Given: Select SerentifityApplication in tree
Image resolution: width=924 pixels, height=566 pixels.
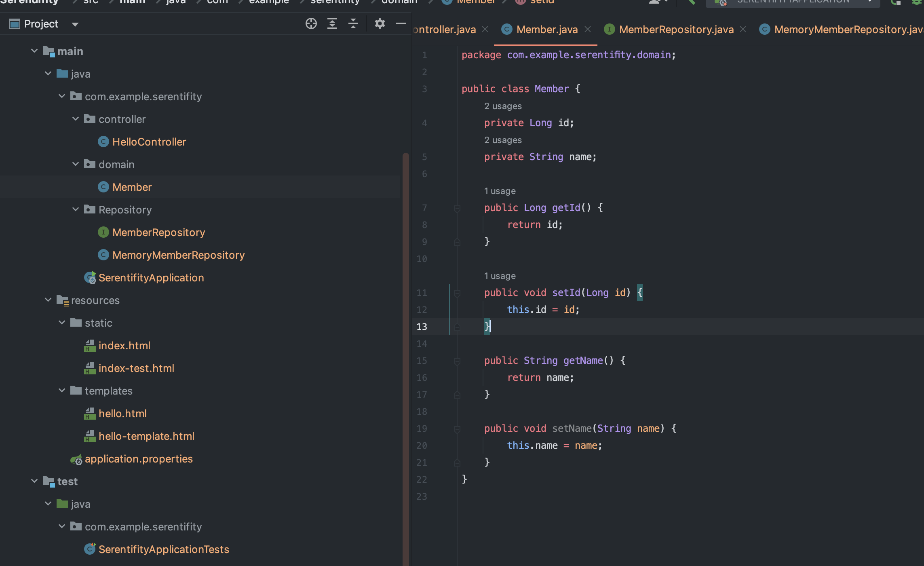Looking at the screenshot, I should [x=151, y=278].
